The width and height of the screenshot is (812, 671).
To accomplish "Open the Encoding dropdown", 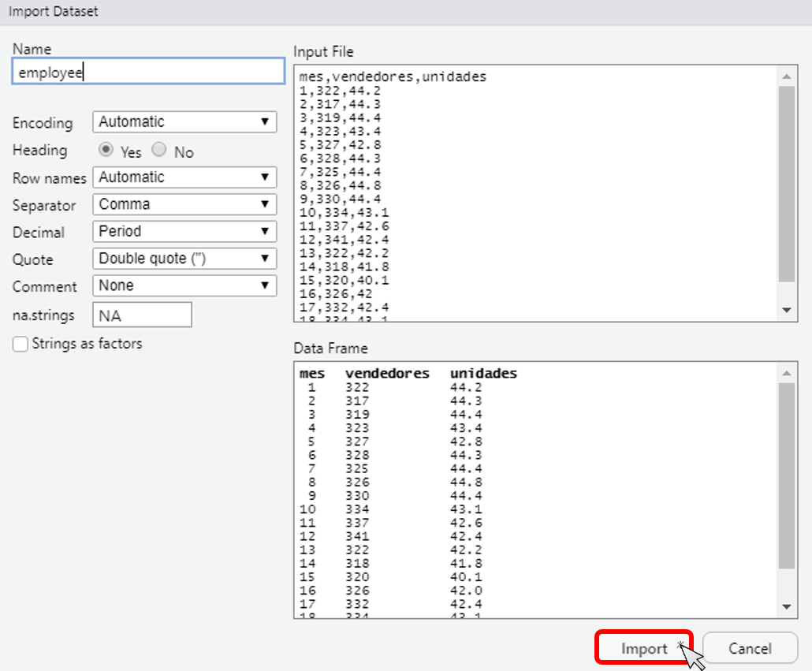I will 184,122.
